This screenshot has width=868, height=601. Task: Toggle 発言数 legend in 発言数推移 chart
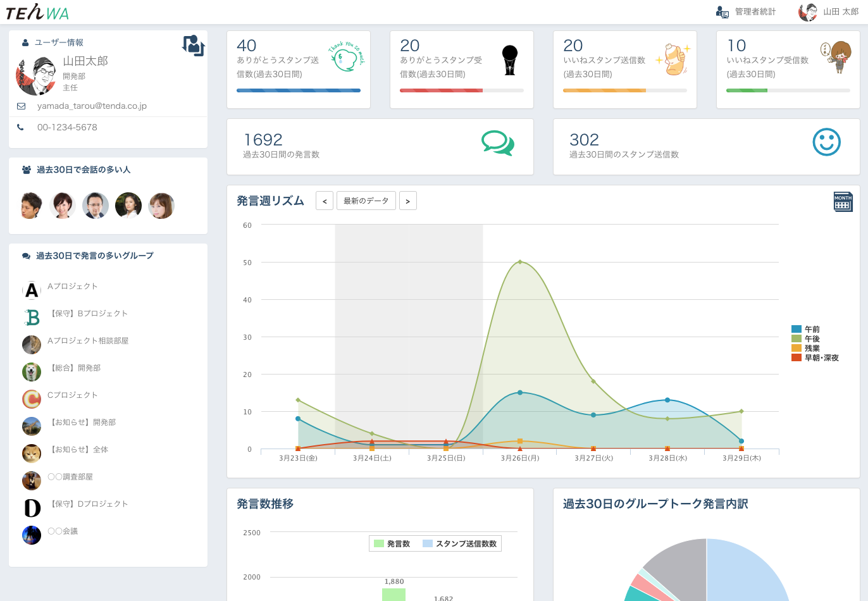392,543
